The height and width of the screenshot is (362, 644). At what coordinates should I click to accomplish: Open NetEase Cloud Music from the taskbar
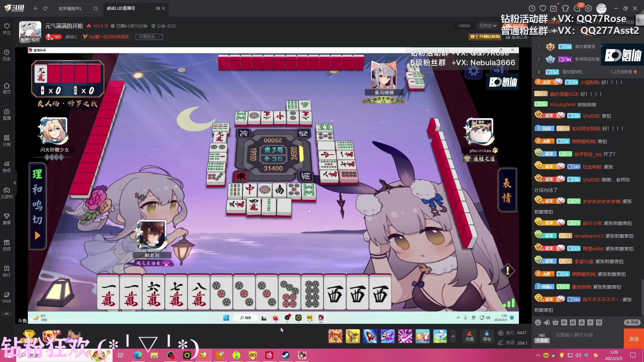[x=269, y=355]
